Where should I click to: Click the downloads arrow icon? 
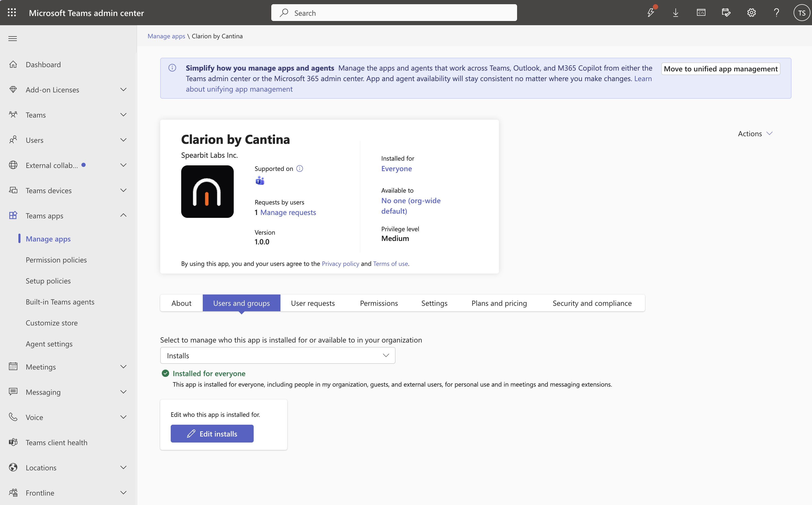coord(676,13)
